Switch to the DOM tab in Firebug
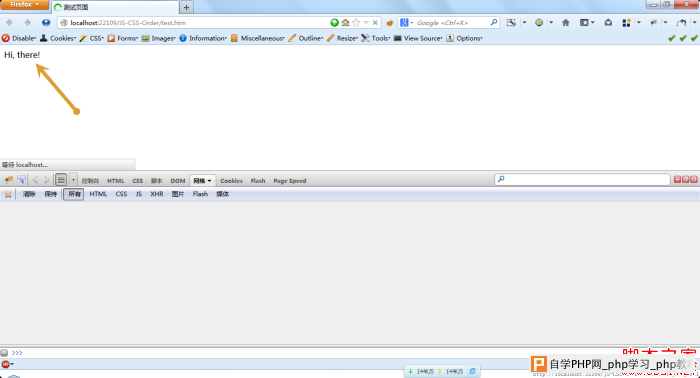The height and width of the screenshot is (378, 700). tap(178, 181)
